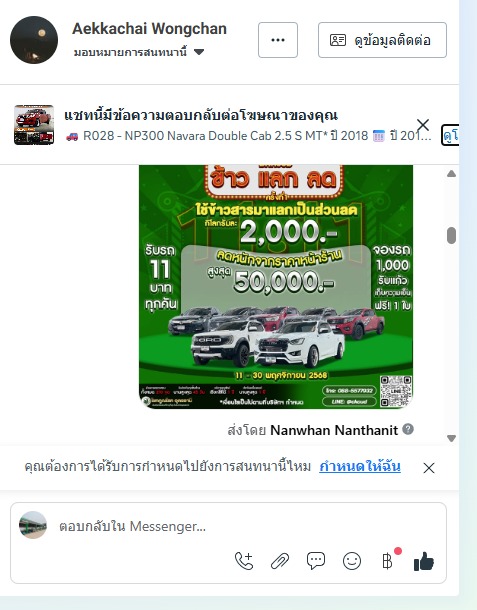Open Aekkachai Wongchan profile picture
This screenshot has height=610, width=477.
coord(34,40)
